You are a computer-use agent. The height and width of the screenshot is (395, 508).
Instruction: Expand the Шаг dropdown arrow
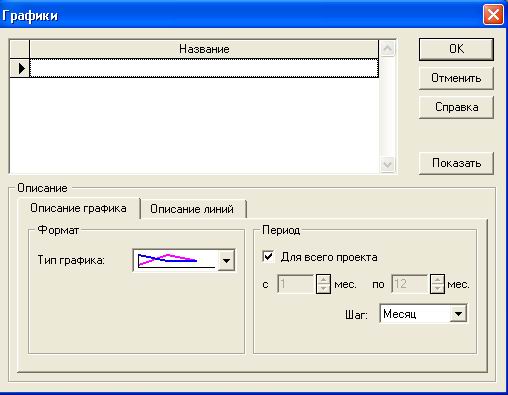(458, 313)
